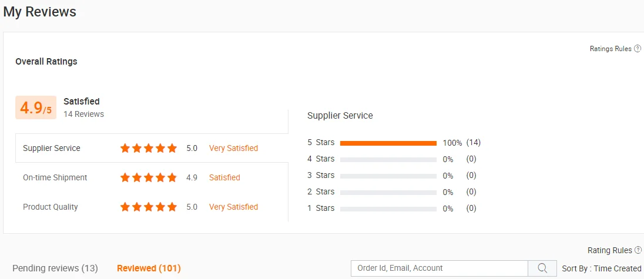Click the Ratings Rules link
This screenshot has height=279, width=644.
[611, 49]
